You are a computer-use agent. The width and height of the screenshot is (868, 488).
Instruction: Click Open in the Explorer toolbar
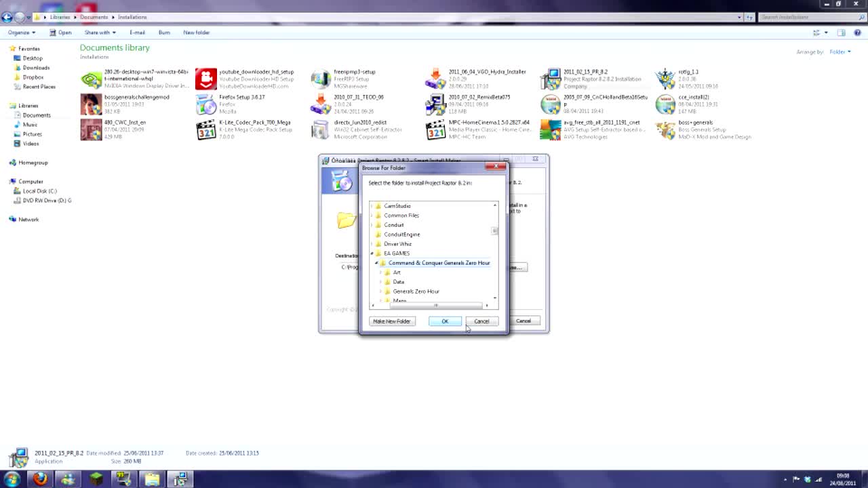pos(60,33)
